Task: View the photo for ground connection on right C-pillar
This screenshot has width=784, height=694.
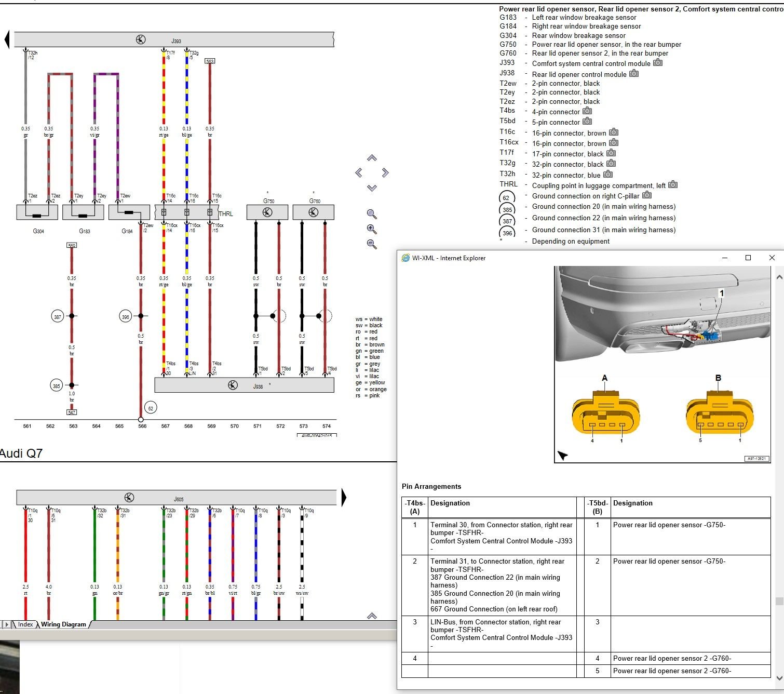Action: 647,196
